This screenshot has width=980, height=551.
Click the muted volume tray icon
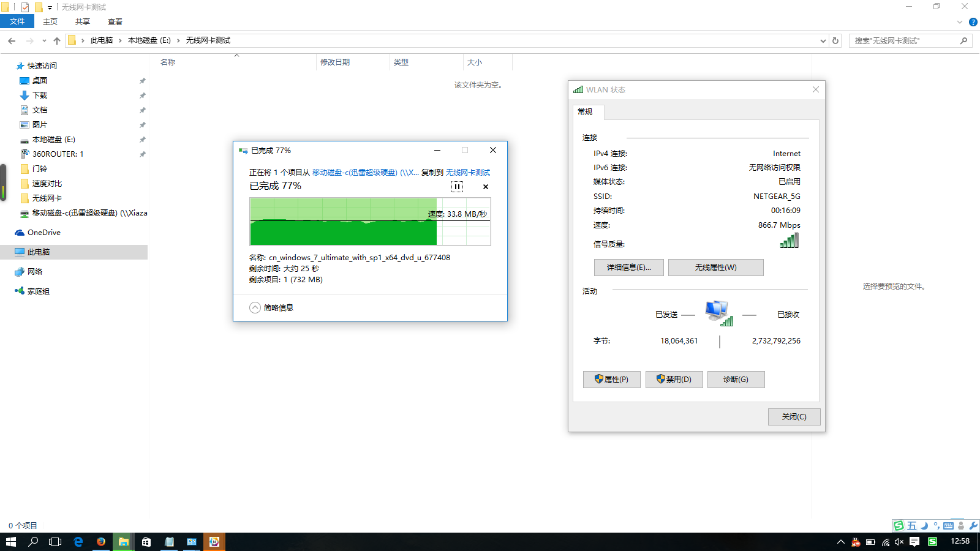click(x=899, y=542)
